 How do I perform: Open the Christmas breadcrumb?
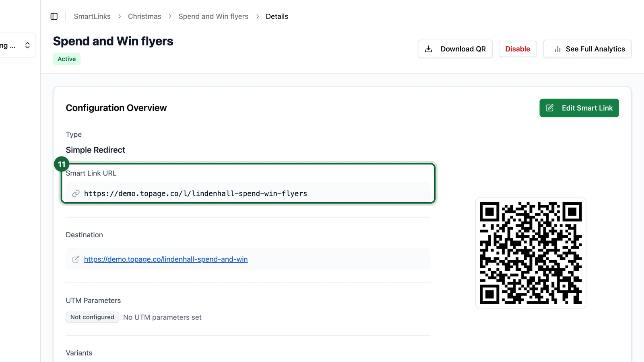pos(144,16)
